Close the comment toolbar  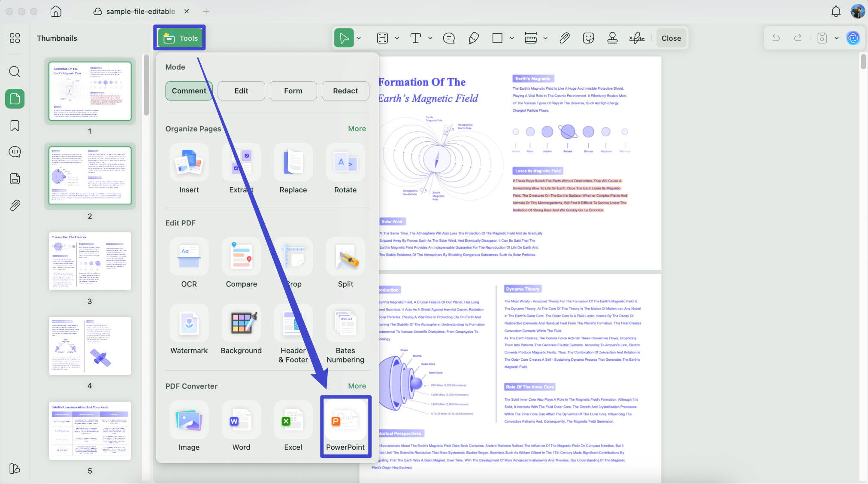[x=671, y=38]
